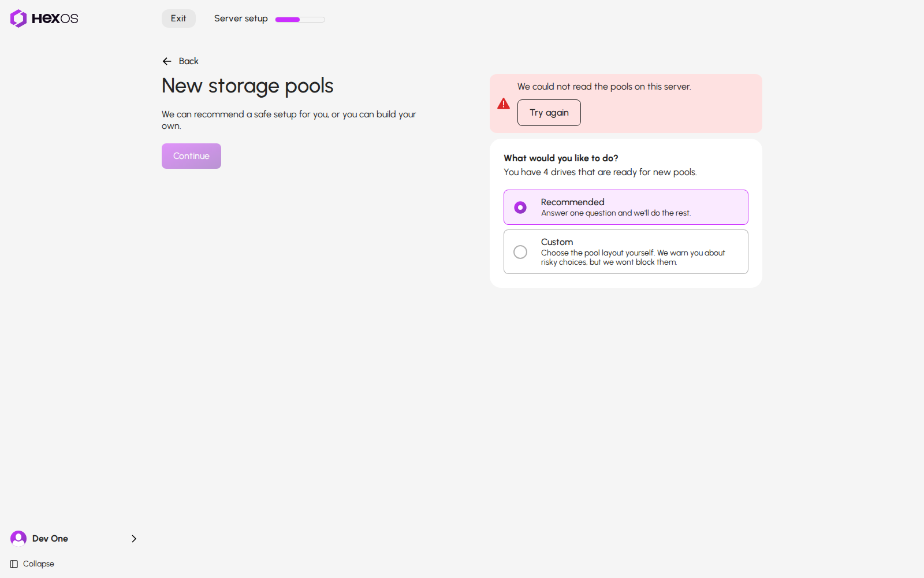This screenshot has height=578, width=924.
Task: Click the Dev One user name
Action: (x=50, y=539)
